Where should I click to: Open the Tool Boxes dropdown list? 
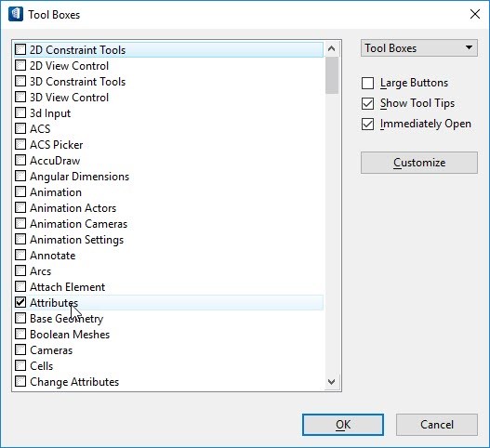(419, 48)
